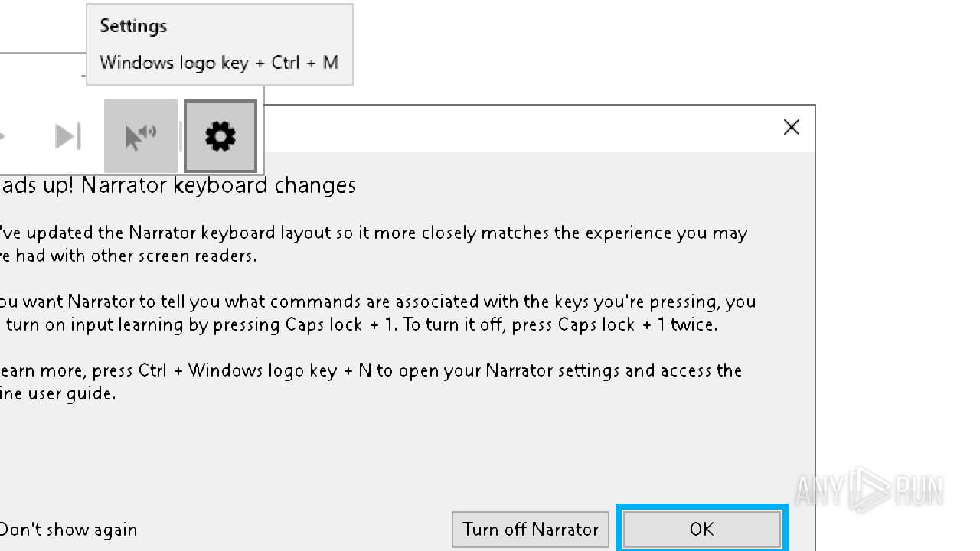Click the Turn off Narrator button
Image resolution: width=980 pixels, height=551 pixels.
pyautogui.click(x=531, y=530)
